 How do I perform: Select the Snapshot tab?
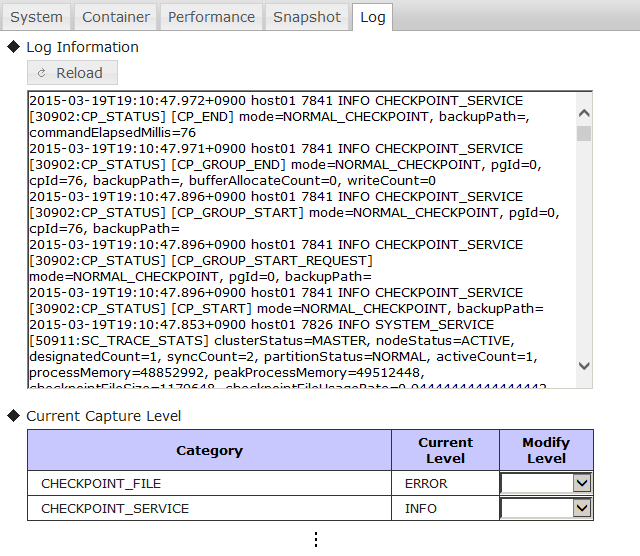[307, 17]
